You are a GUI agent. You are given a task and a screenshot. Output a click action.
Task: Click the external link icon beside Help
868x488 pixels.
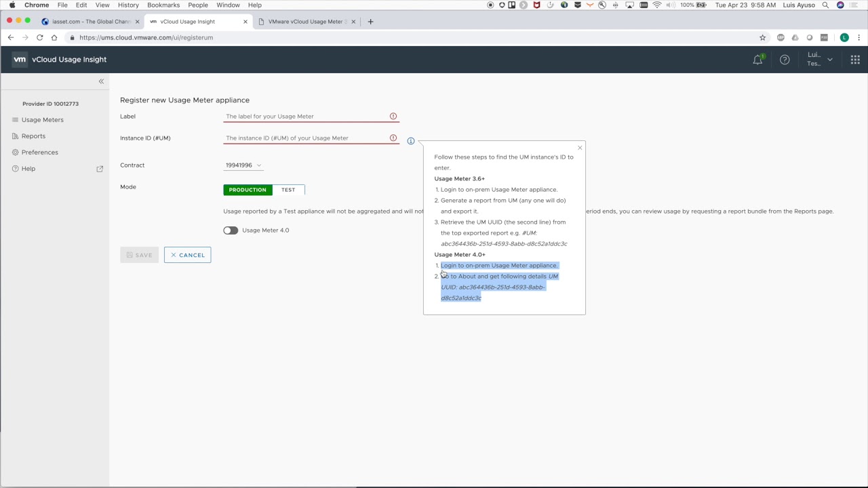tap(100, 169)
